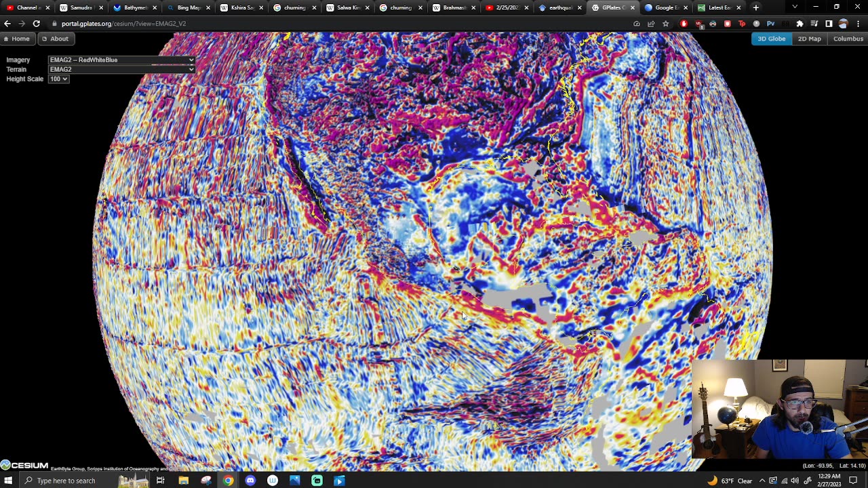
Task: Open Chrome from the taskbar
Action: (228, 481)
